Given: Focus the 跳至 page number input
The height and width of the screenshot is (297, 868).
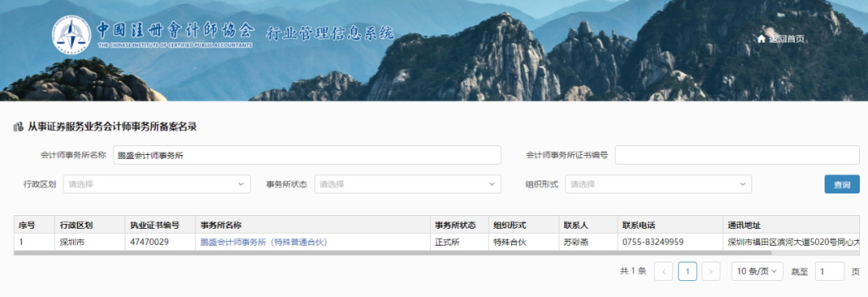Looking at the screenshot, I should click(829, 271).
